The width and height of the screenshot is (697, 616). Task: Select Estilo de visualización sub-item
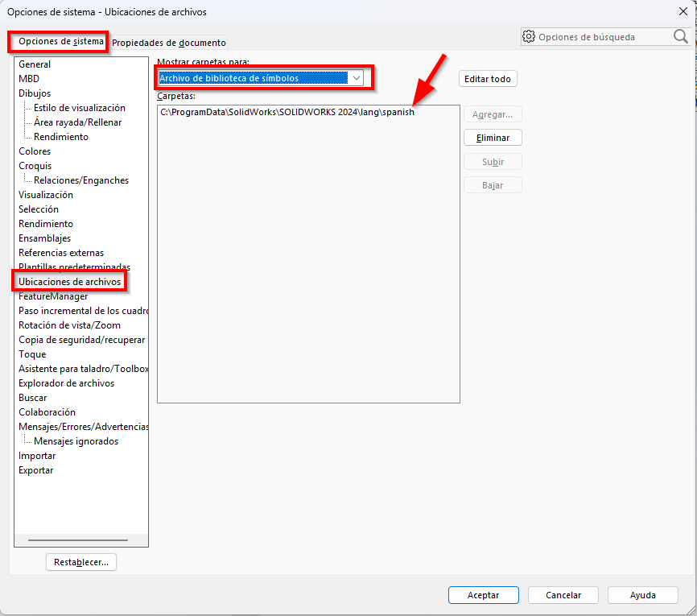click(x=79, y=108)
